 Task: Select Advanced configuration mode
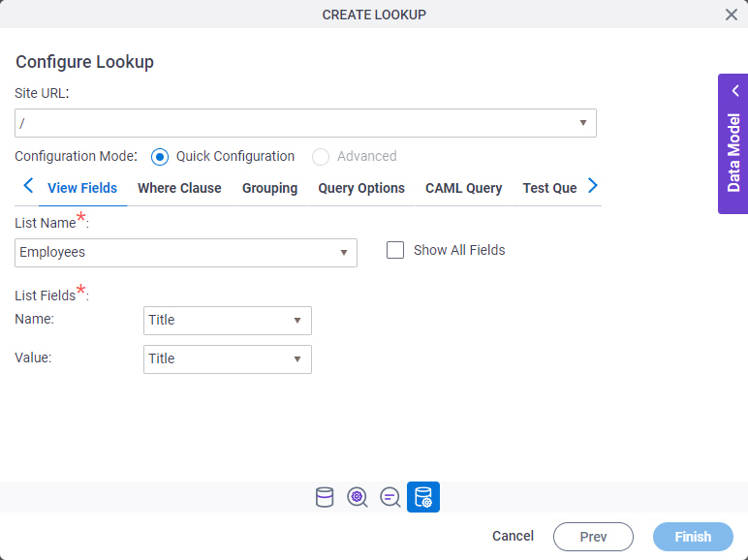(x=321, y=156)
